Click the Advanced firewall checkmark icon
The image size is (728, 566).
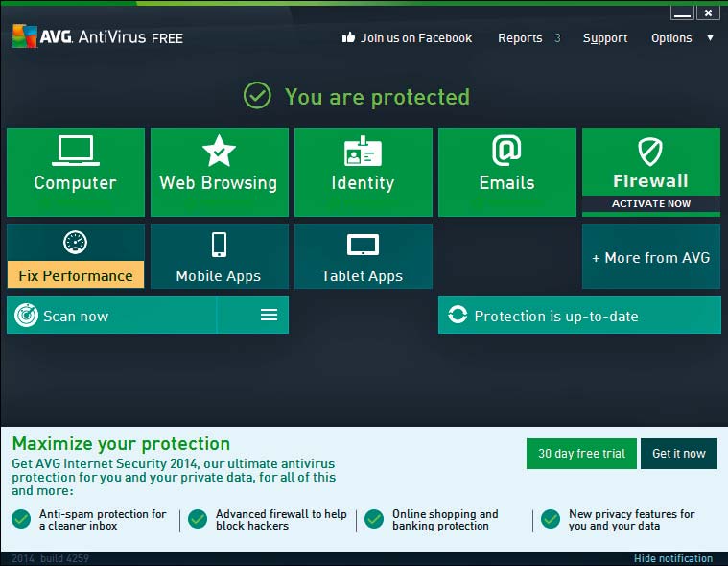pyautogui.click(x=198, y=519)
